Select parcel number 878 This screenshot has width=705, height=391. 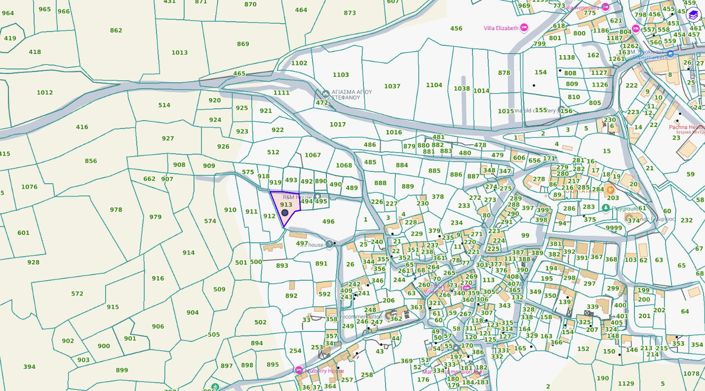click(504, 73)
